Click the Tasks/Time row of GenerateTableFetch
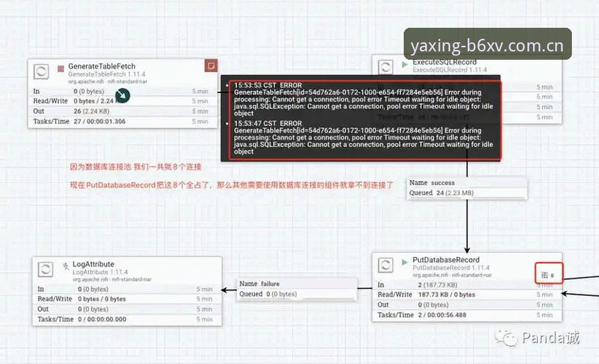 click(122, 122)
